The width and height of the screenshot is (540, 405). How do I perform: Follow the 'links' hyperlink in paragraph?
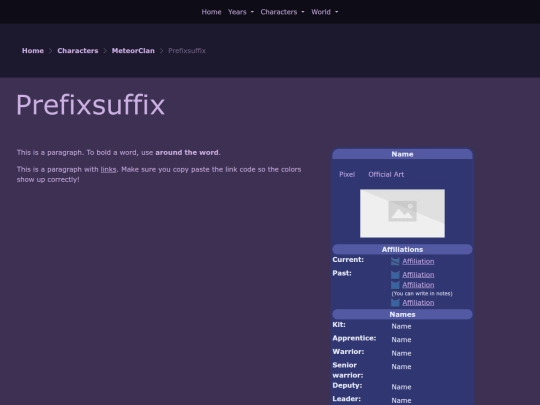pos(108,169)
